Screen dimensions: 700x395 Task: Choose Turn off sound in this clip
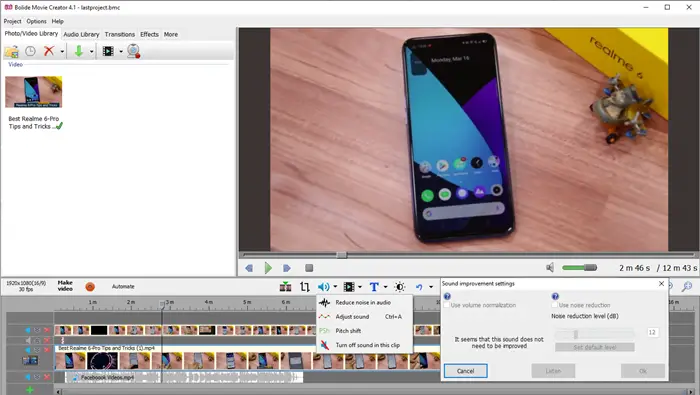[364, 345]
